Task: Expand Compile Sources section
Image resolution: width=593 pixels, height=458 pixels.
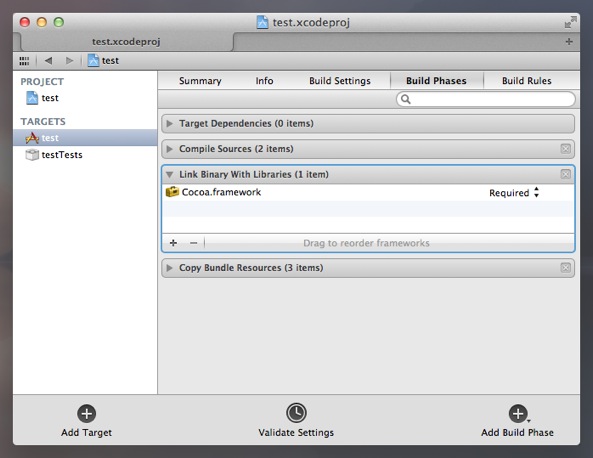Action: [x=169, y=149]
